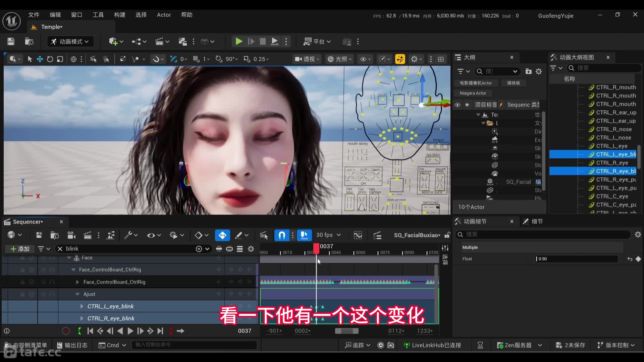This screenshot has height=362, width=644.
Task: Open the Curve Editor in Sequencer
Action: 358,235
